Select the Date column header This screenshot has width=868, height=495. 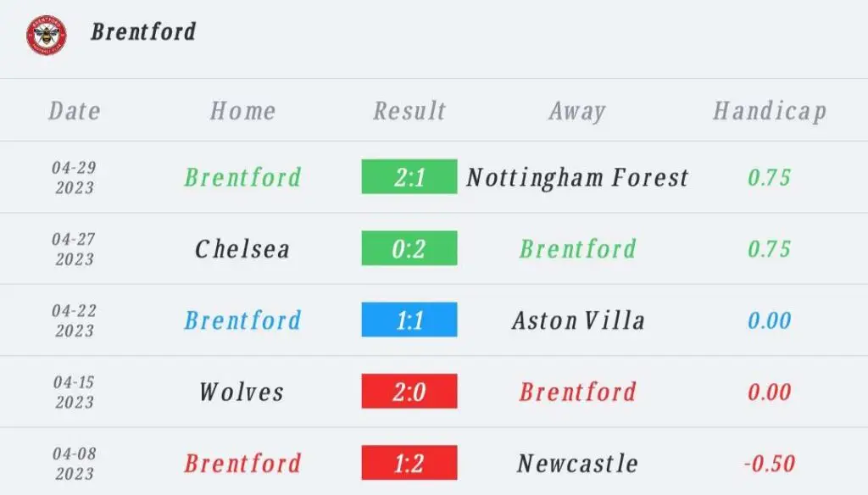point(75,111)
